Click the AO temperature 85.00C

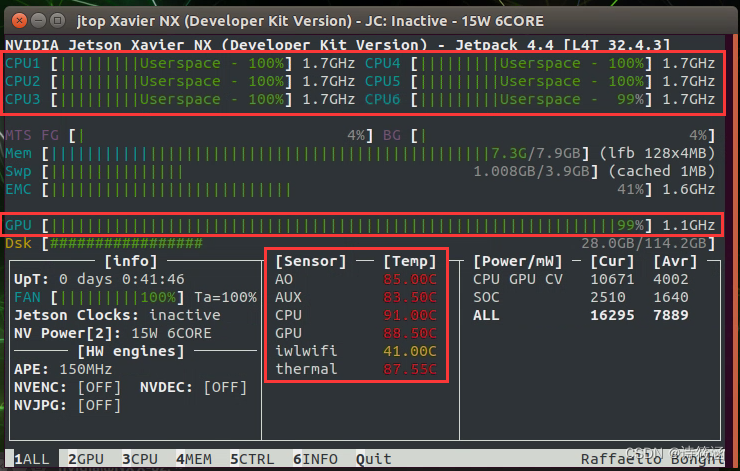coord(410,279)
